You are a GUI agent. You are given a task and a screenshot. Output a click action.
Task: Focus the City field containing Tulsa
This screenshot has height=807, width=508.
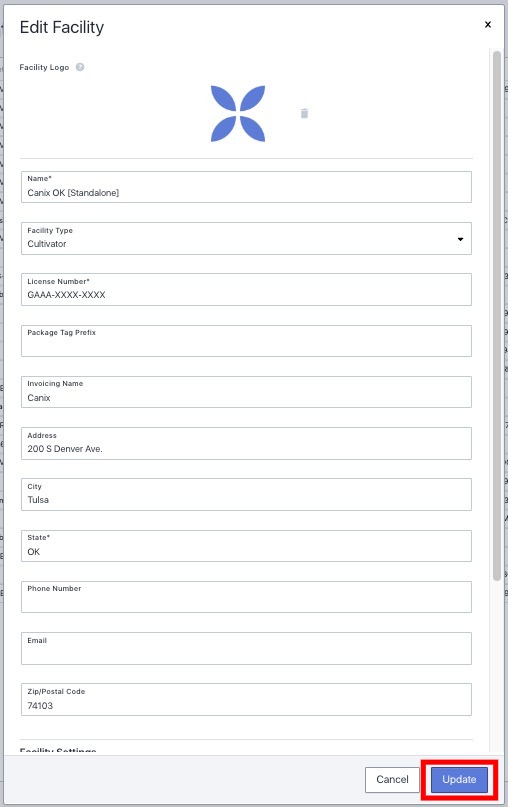point(246,494)
